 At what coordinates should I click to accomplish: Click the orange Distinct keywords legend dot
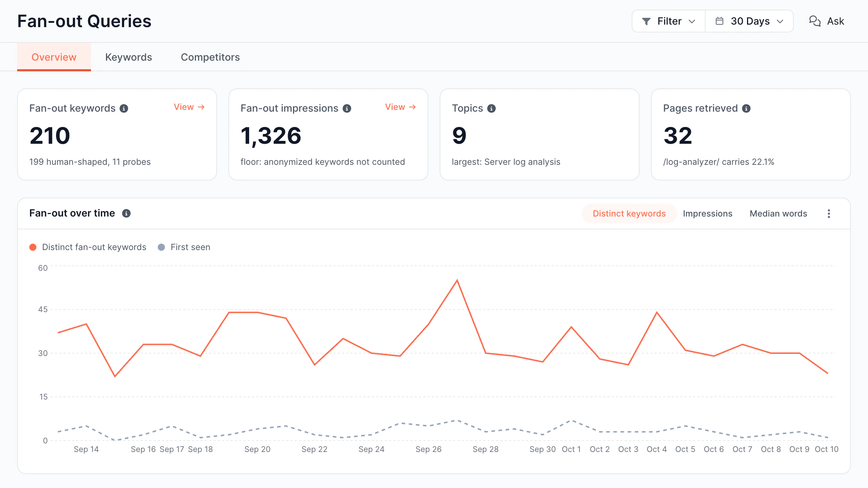click(x=33, y=247)
